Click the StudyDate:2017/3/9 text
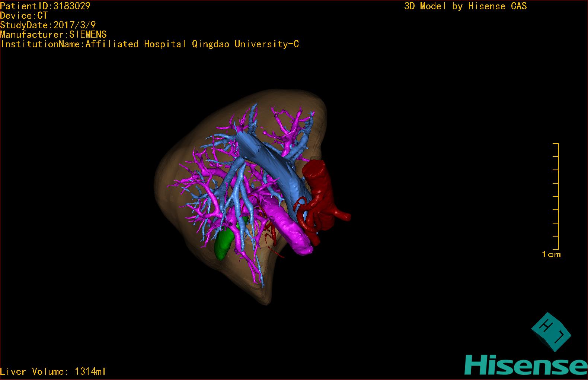This screenshot has height=380, width=588. 48,25
